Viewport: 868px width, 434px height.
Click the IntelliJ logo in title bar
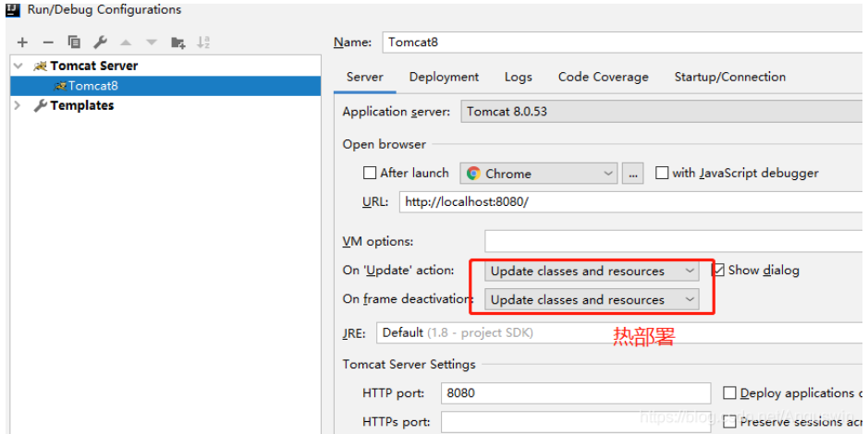(13, 9)
